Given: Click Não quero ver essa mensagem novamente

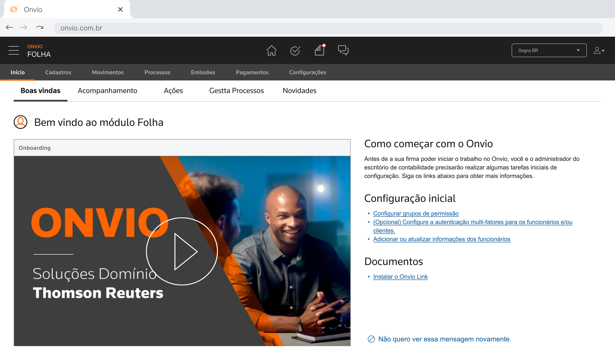Looking at the screenshot, I should tap(439, 339).
